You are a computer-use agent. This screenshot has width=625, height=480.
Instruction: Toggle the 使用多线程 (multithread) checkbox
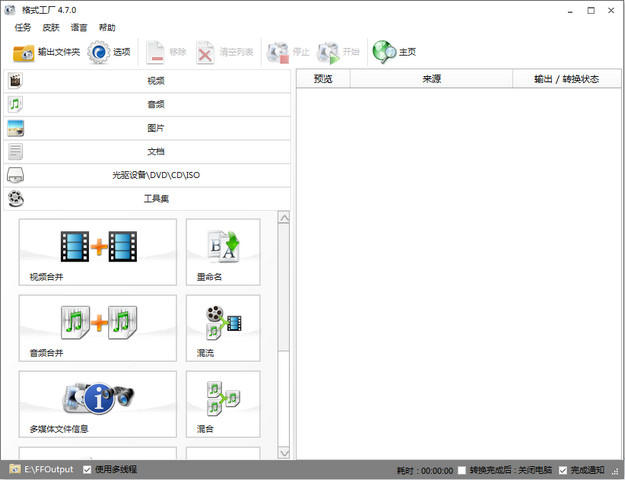(x=87, y=470)
